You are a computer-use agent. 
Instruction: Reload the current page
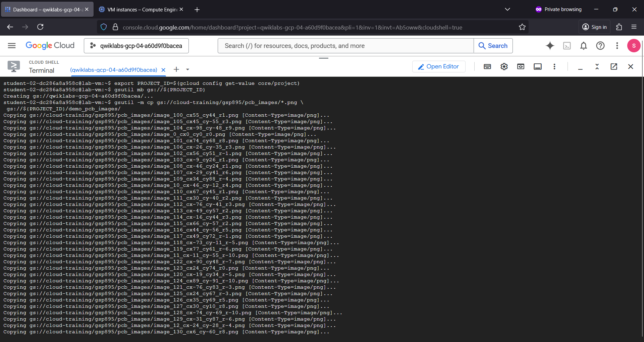(x=40, y=27)
